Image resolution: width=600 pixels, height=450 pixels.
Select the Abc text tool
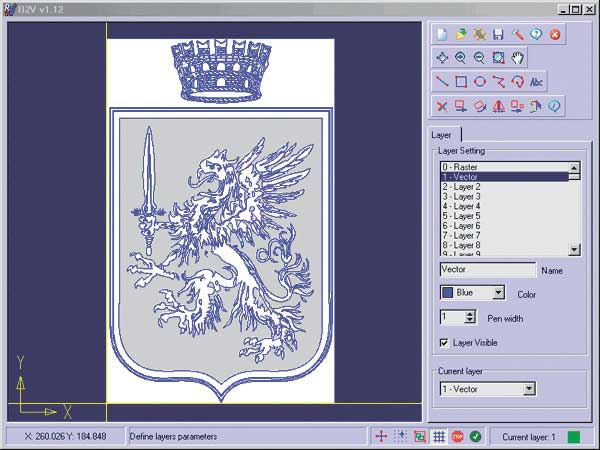536,82
